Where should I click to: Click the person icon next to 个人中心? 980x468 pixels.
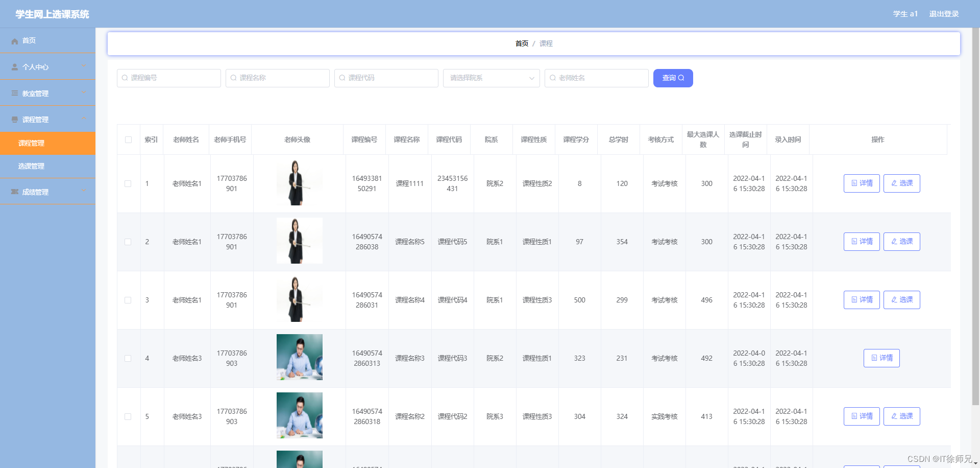[14, 66]
